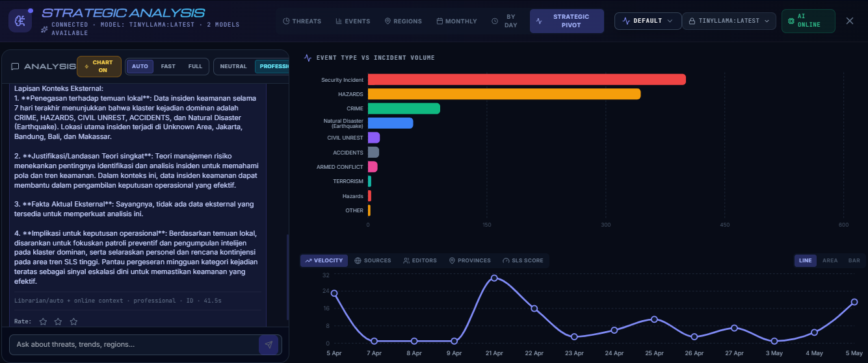The width and height of the screenshot is (868, 363).
Task: Click the OTHER category label
Action: click(x=354, y=210)
